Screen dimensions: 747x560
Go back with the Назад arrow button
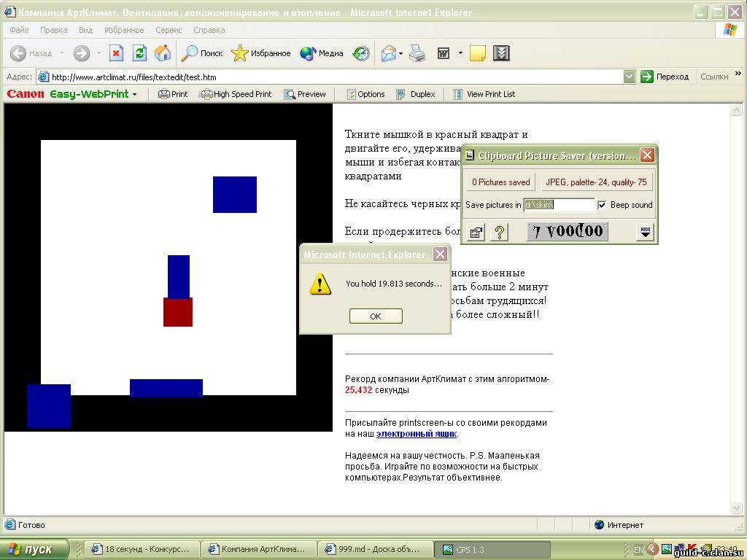click(31, 53)
